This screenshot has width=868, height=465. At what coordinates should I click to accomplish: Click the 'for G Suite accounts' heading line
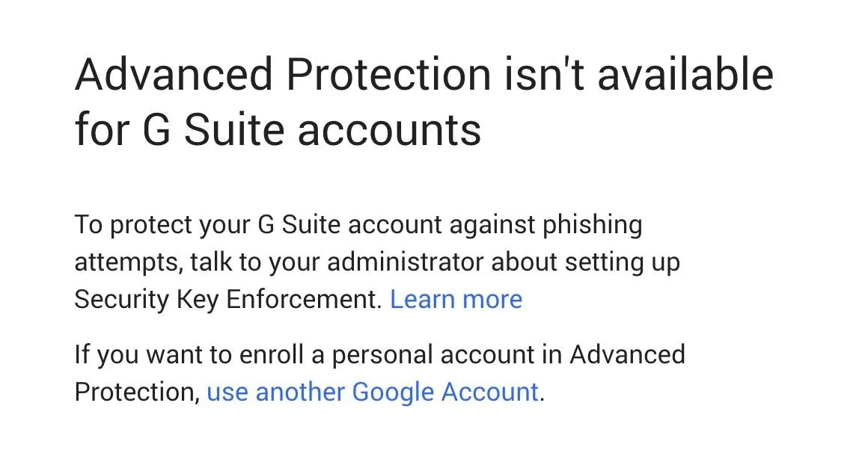point(278,130)
